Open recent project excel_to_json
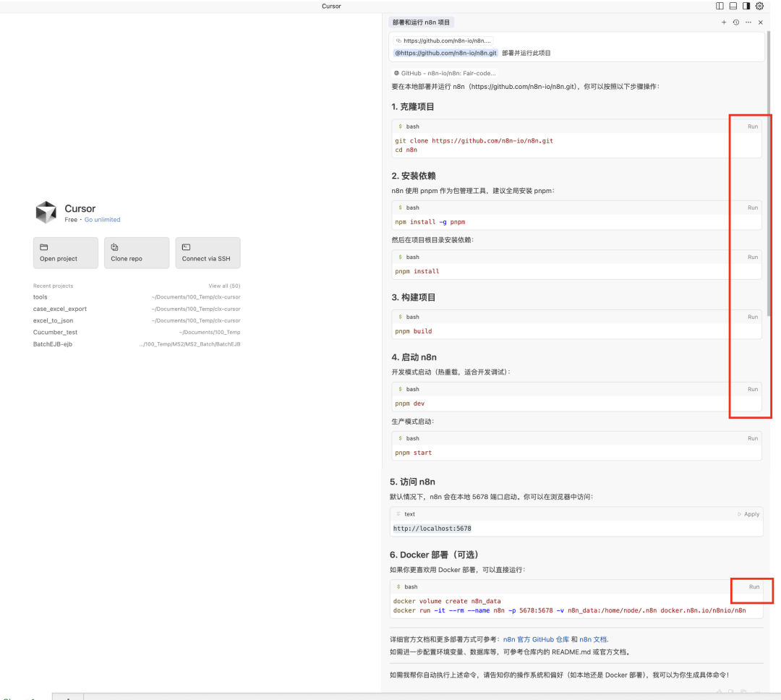Viewport: 781px width, 700px height. pyautogui.click(x=137, y=321)
